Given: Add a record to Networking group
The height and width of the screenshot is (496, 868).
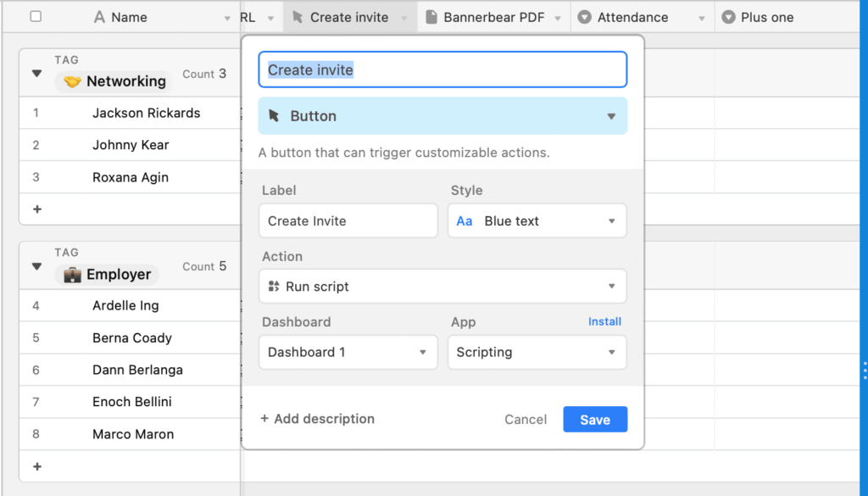Looking at the screenshot, I should [x=37, y=209].
